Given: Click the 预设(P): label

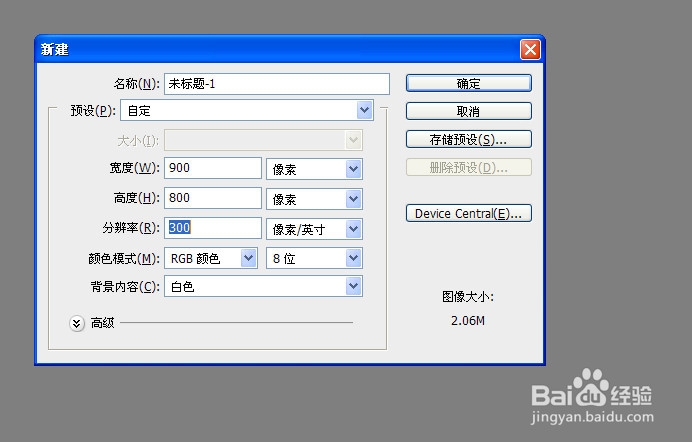Looking at the screenshot, I should 93,110.
